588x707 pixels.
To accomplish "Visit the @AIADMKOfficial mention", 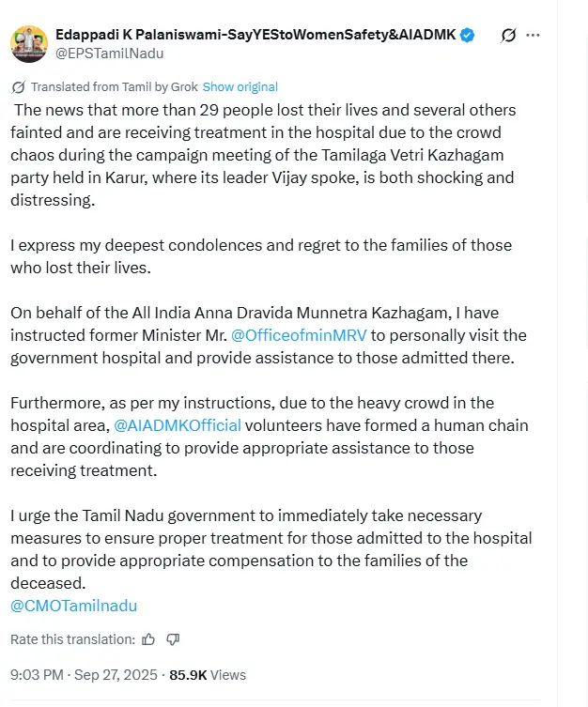I will pyautogui.click(x=178, y=425).
